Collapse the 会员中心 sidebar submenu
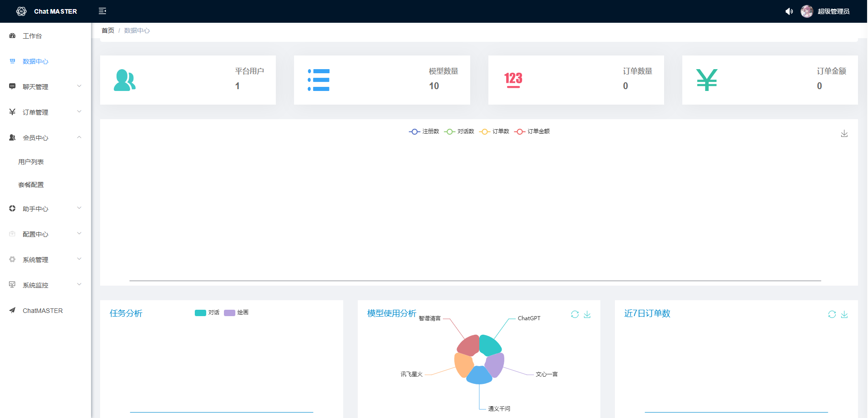Screen dimensions: 868x418 [45, 137]
